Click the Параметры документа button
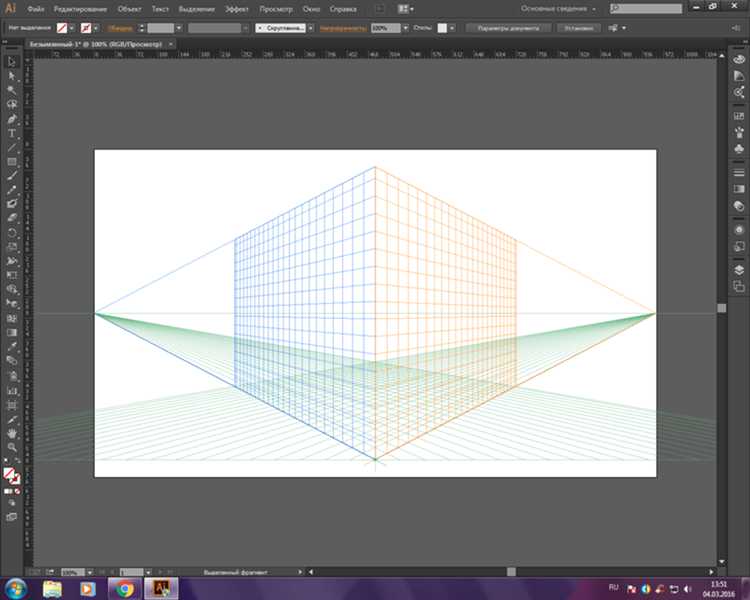This screenshot has width=750, height=600. coord(508,28)
